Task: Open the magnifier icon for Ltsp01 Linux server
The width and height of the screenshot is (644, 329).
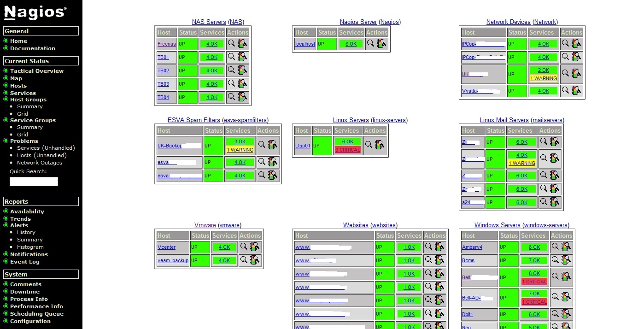Action: pos(368,145)
